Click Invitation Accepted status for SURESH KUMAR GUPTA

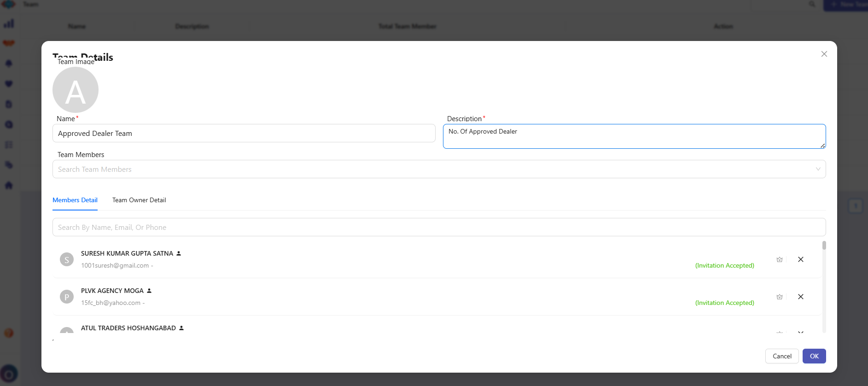click(x=725, y=265)
